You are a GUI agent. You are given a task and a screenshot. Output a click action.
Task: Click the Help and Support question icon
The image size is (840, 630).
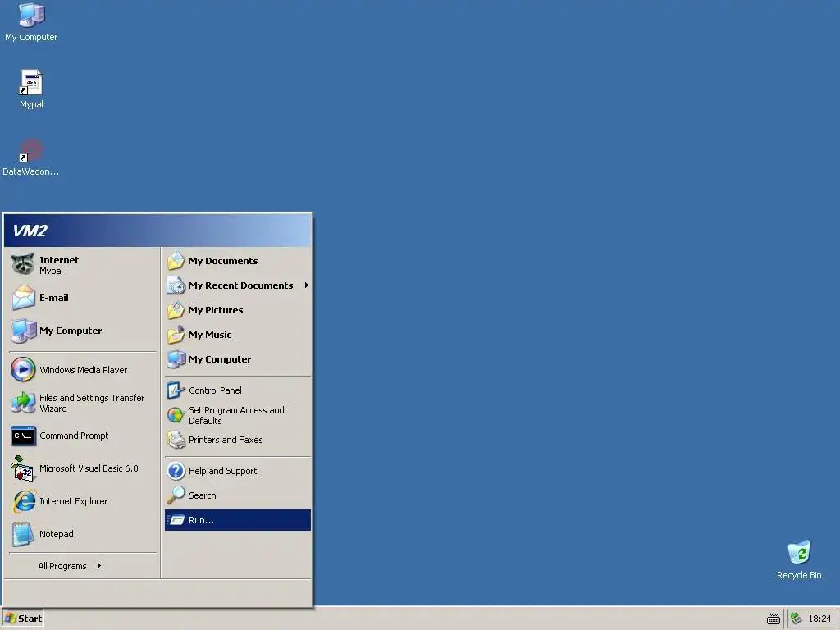tap(176, 471)
